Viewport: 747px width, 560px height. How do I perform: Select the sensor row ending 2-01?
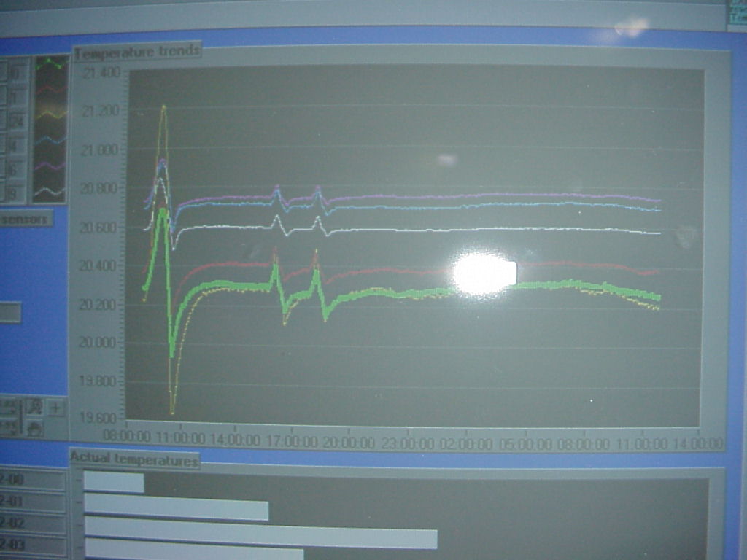31,501
